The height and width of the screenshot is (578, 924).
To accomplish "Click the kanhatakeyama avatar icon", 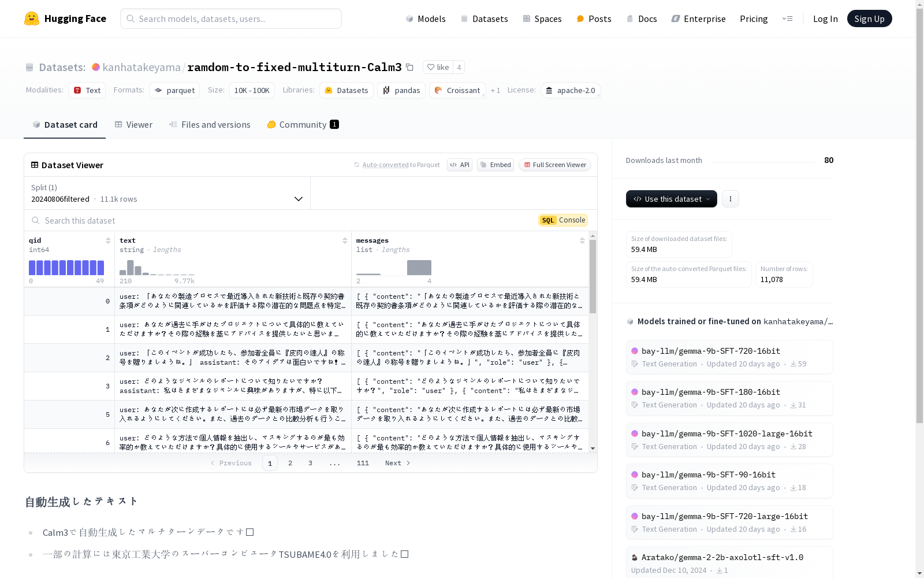I will click(x=96, y=67).
